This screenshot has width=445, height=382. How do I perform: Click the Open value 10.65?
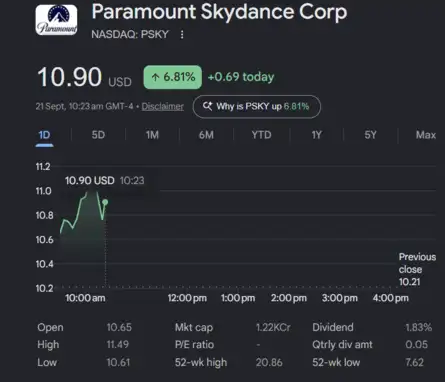point(119,327)
